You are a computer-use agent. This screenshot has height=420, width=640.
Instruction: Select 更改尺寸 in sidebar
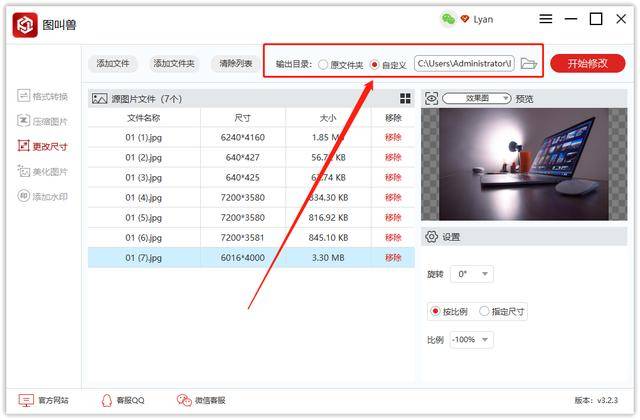42,146
